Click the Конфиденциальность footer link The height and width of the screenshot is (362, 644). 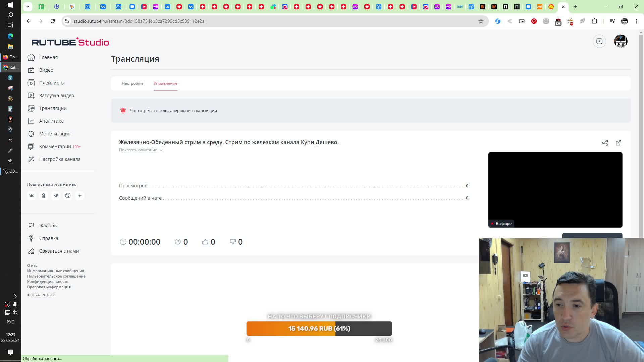pos(48,282)
